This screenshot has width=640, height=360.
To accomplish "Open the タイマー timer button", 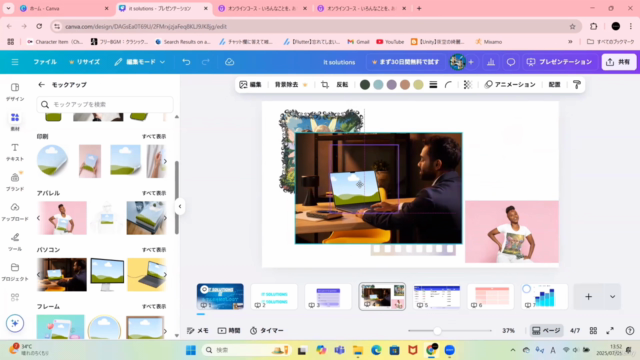I will [x=267, y=331].
